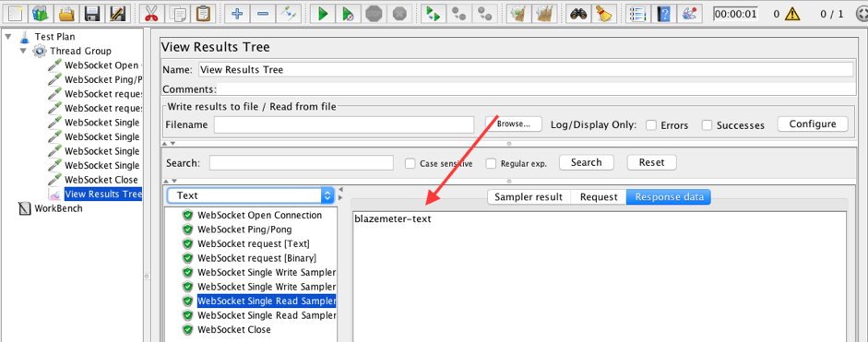The height and width of the screenshot is (342, 868).
Task: Click into the Name text field
Action: (x=526, y=70)
